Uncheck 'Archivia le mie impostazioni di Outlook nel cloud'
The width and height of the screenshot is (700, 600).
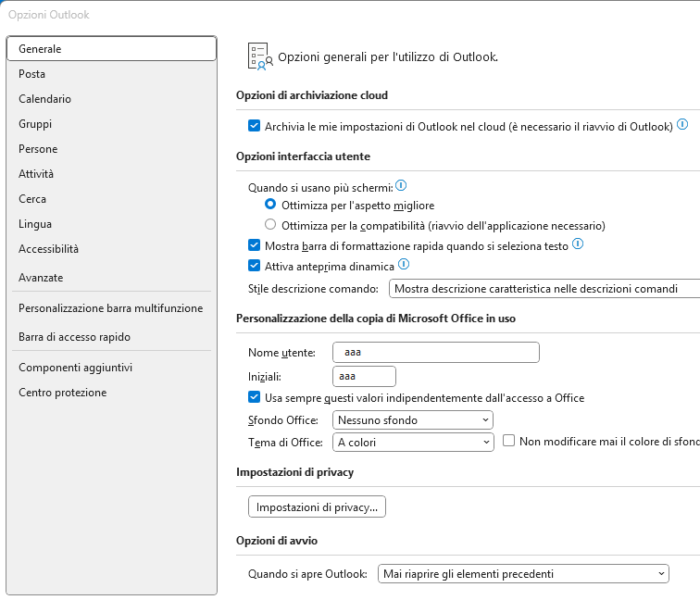point(254,126)
